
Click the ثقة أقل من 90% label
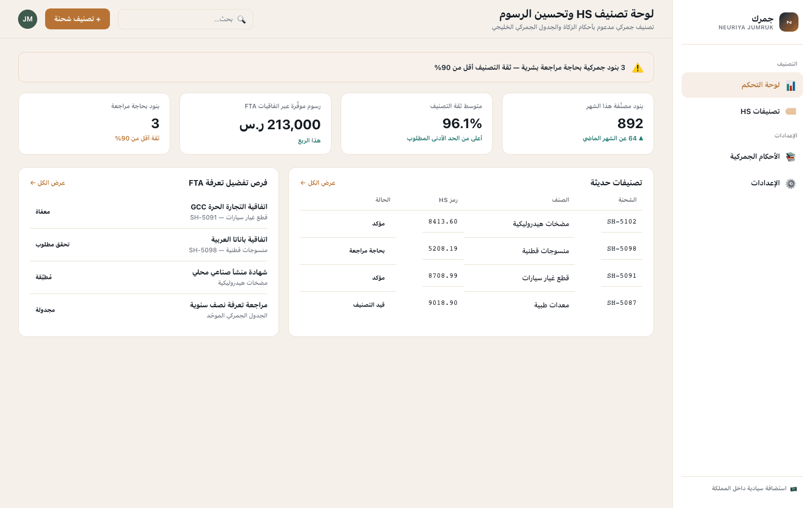[x=137, y=138]
